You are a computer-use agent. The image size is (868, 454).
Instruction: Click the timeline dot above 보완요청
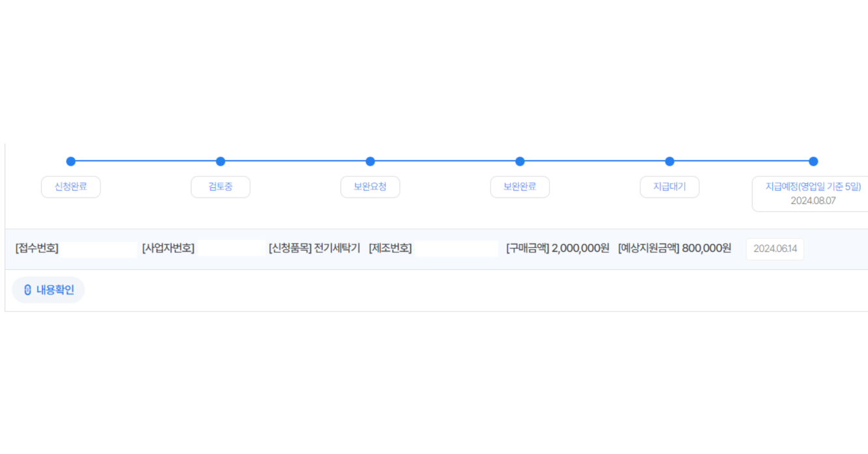pos(370,161)
